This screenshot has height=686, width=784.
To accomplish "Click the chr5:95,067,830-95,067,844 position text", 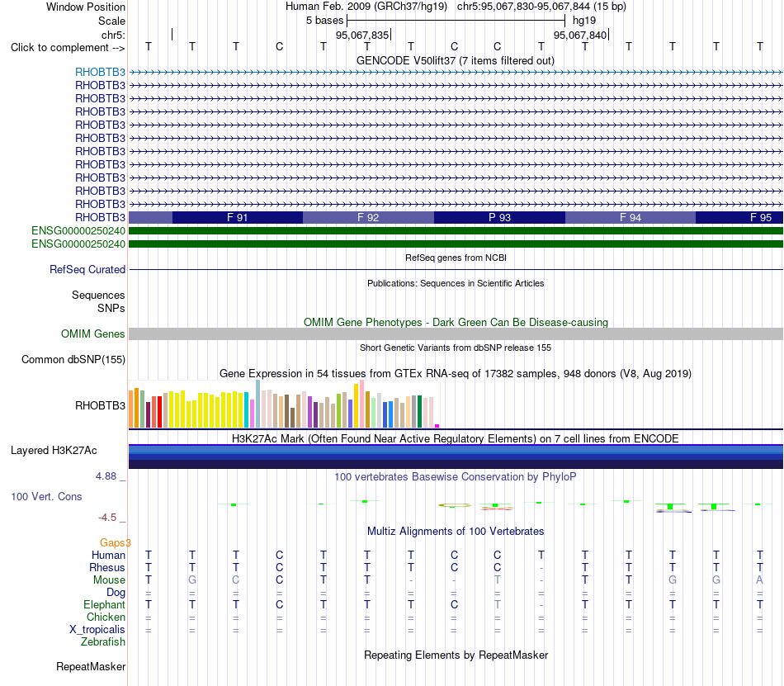I will coord(523,7).
